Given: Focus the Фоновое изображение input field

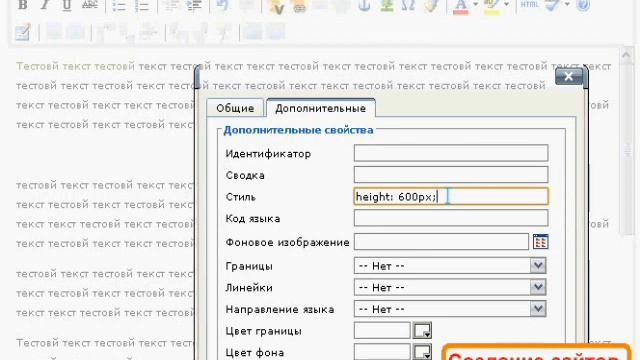Looking at the screenshot, I should (441, 242).
